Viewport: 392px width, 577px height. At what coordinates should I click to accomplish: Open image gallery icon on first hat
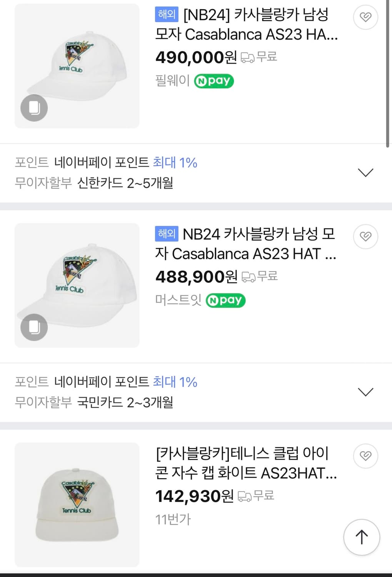34,108
